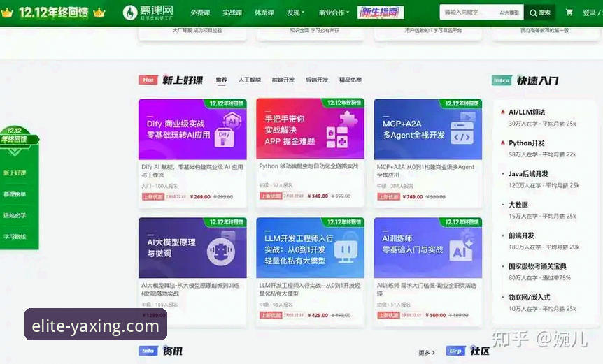Image resolution: width=603 pixels, height=364 pixels.
Task: Open Java后端开发 quick start entry
Action: pos(528,173)
